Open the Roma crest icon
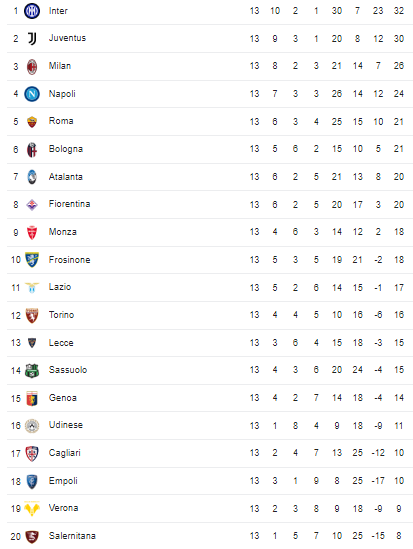 (x=32, y=122)
